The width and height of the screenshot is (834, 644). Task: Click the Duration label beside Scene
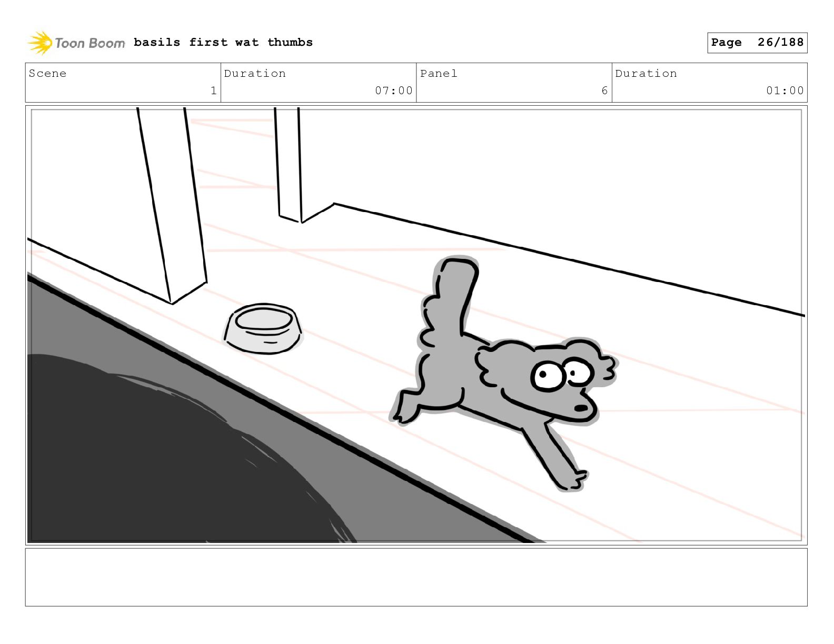click(x=255, y=73)
